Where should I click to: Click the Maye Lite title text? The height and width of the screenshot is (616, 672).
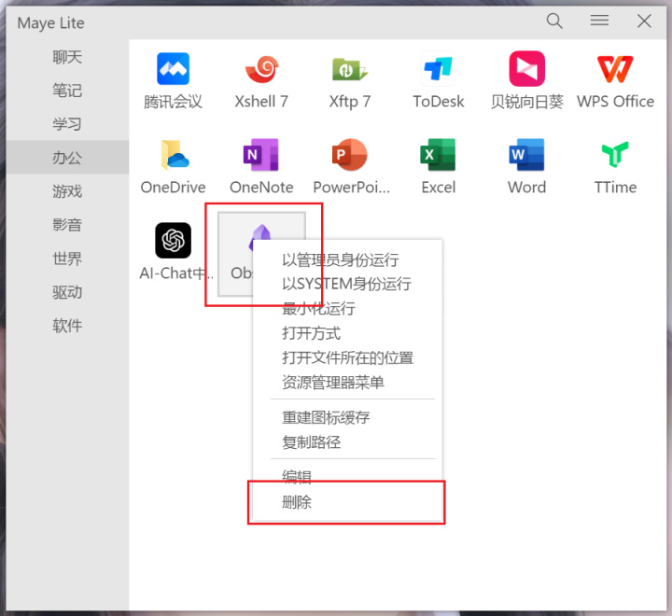click(50, 23)
